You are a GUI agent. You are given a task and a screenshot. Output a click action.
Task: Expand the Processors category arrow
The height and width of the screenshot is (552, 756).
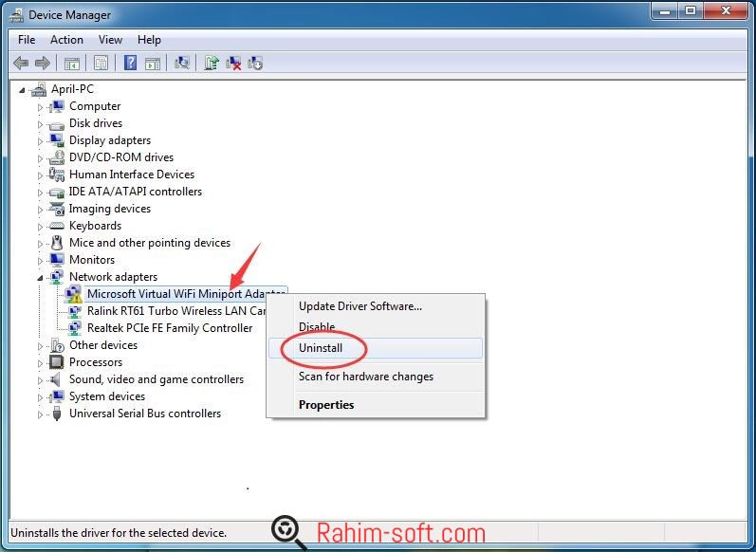coord(40,363)
